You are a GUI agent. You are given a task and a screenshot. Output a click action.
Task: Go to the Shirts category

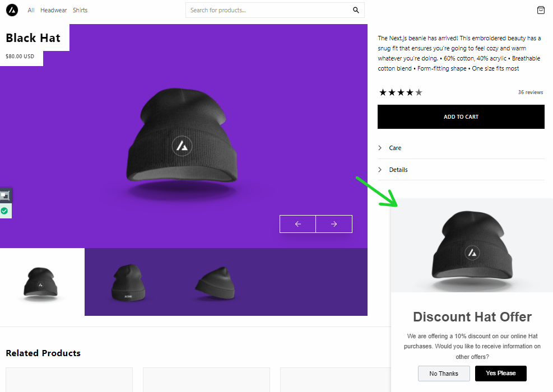80,10
